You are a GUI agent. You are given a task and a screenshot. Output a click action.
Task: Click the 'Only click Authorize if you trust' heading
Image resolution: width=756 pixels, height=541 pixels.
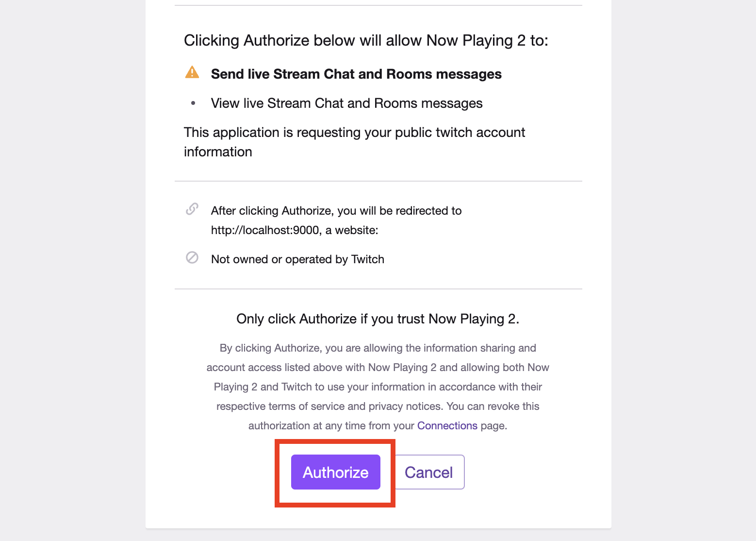click(x=378, y=319)
